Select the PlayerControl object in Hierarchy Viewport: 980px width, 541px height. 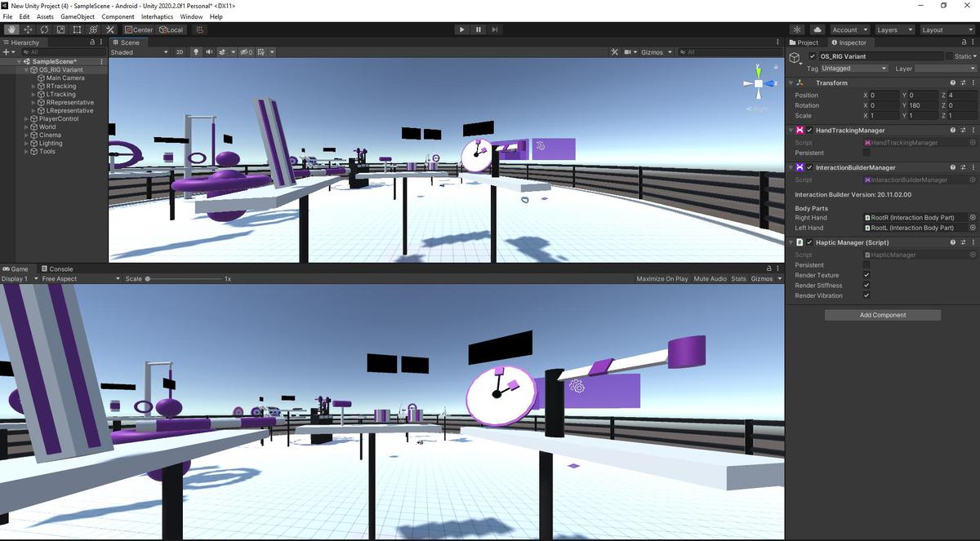[x=57, y=118]
